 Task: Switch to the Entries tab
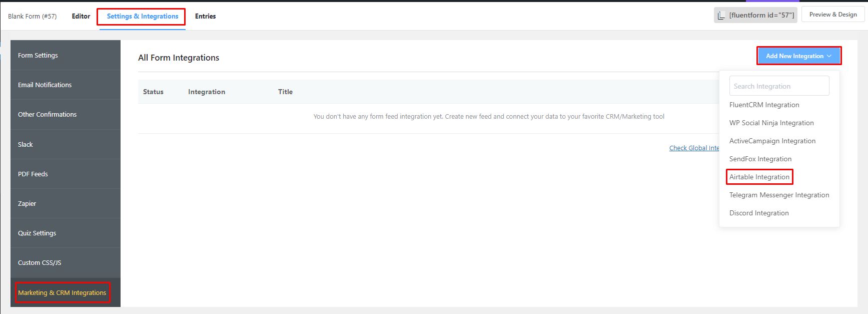tap(205, 16)
